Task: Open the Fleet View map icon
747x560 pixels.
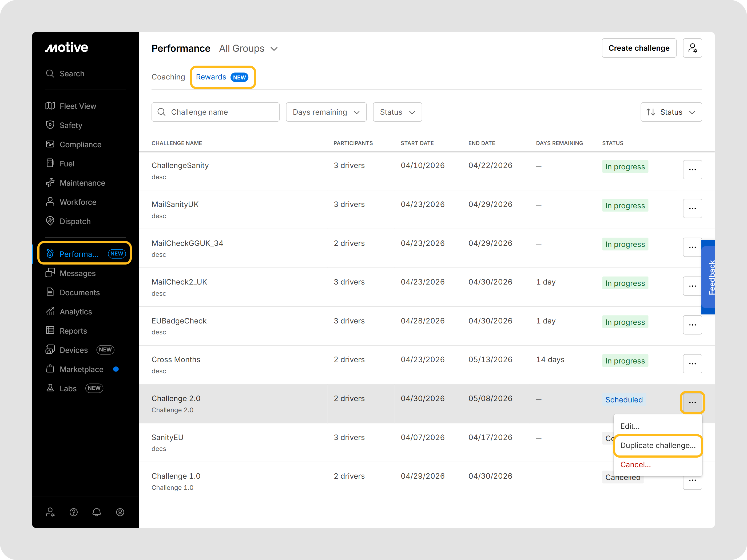Action: (x=50, y=106)
